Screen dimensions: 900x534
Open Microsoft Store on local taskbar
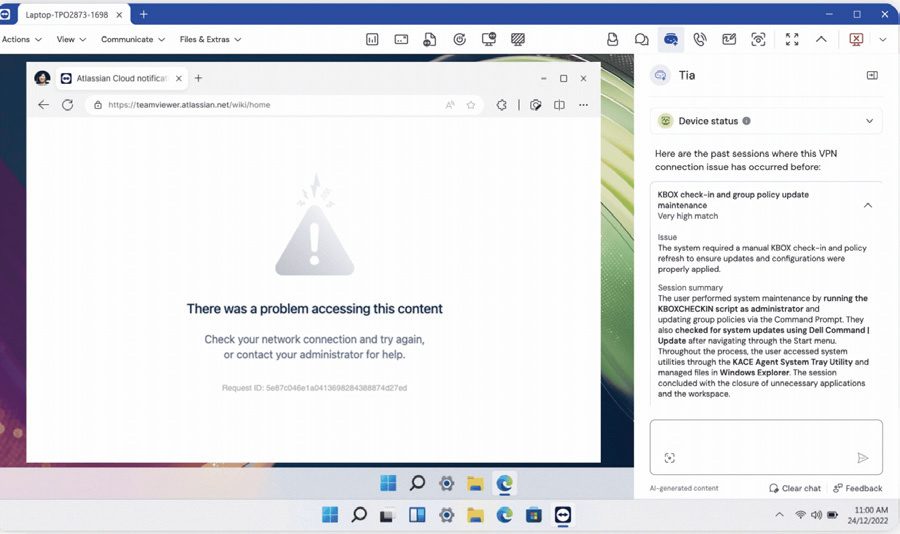(534, 514)
